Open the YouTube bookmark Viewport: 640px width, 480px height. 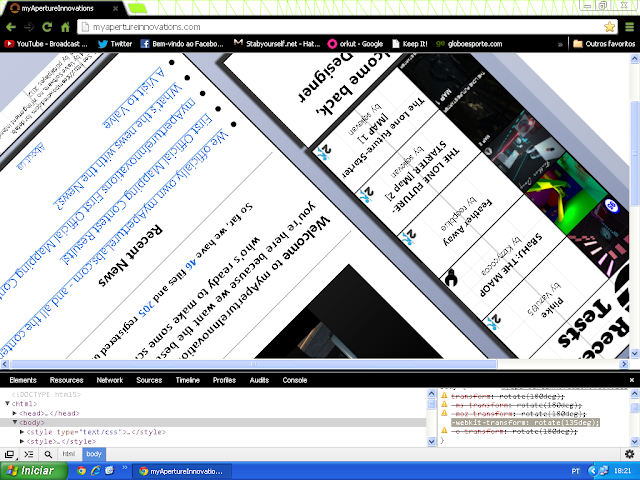coord(46,44)
